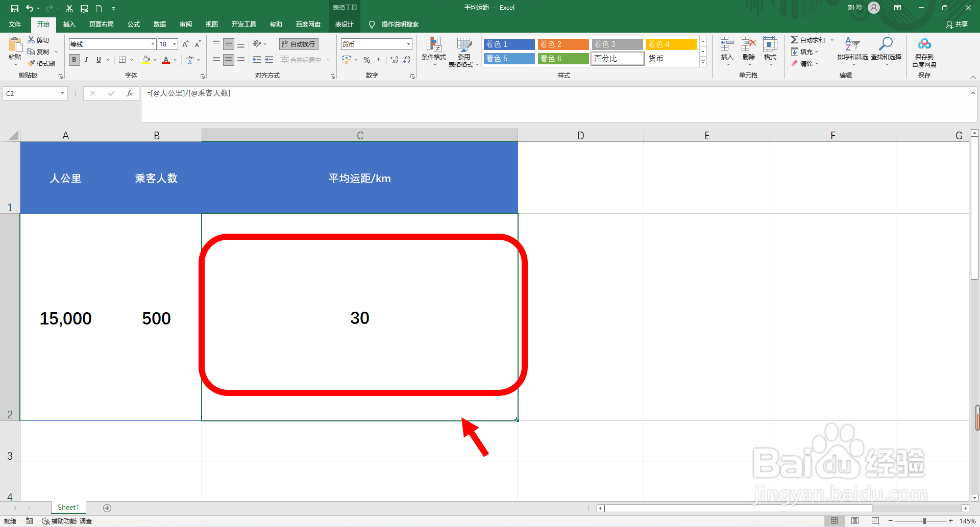Apply the orange 着色 2 style
Image resolution: width=980 pixels, height=527 pixels.
(x=563, y=44)
